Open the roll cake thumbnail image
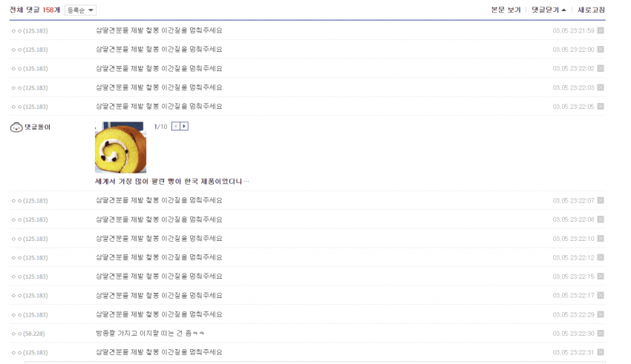Screen dimensions: 631x364 pos(121,148)
